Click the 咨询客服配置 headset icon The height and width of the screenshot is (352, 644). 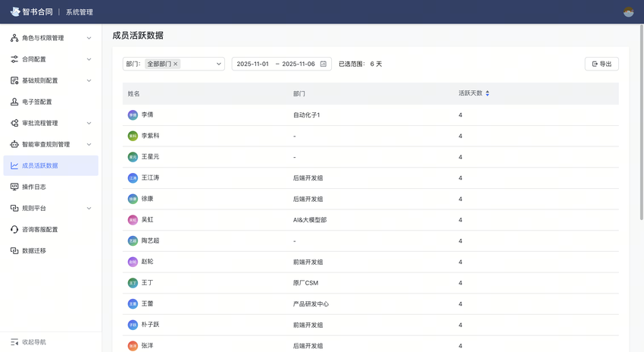(x=14, y=229)
